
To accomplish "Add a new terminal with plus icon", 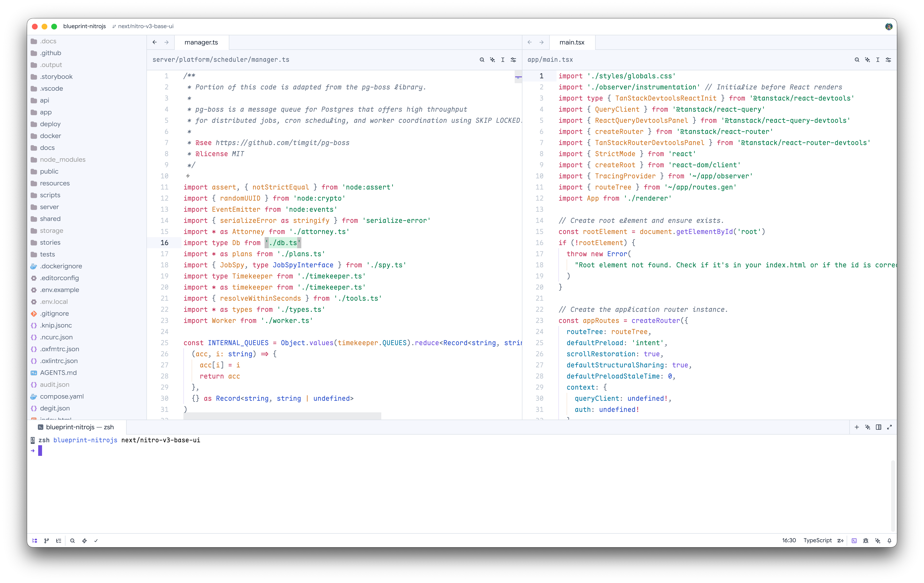I will click(857, 427).
